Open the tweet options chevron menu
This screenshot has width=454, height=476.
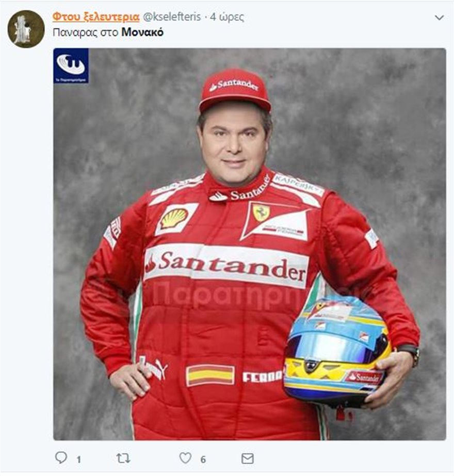439,18
